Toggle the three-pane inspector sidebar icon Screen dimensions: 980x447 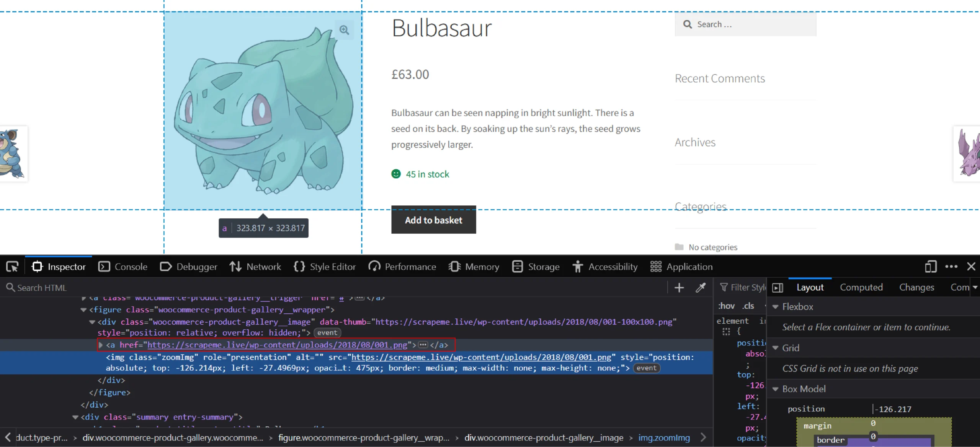777,288
